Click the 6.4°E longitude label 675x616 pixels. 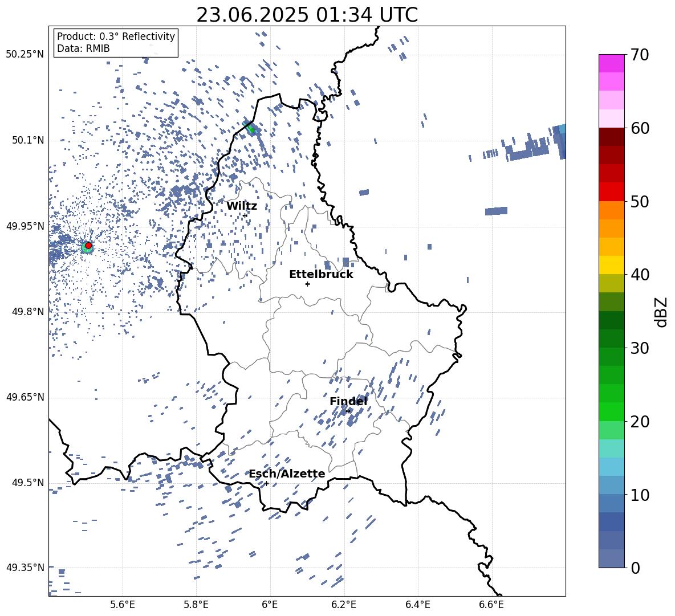(417, 605)
